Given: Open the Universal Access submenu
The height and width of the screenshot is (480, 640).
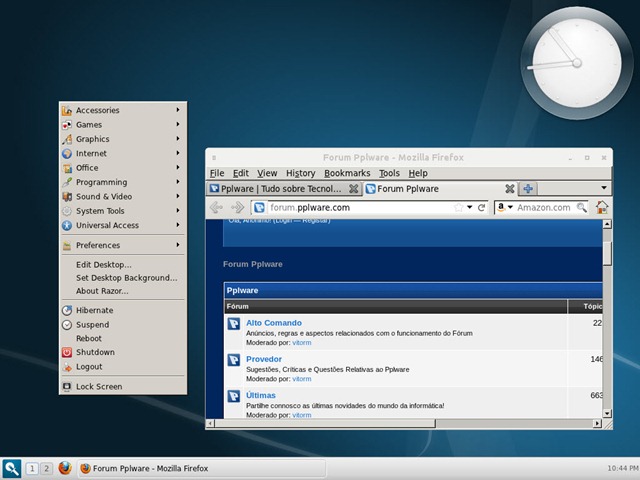Looking at the screenshot, I should 122,225.
